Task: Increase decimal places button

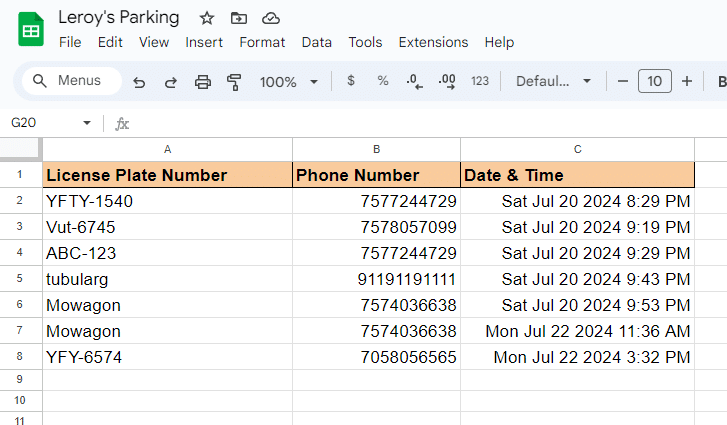Action: 447,81
